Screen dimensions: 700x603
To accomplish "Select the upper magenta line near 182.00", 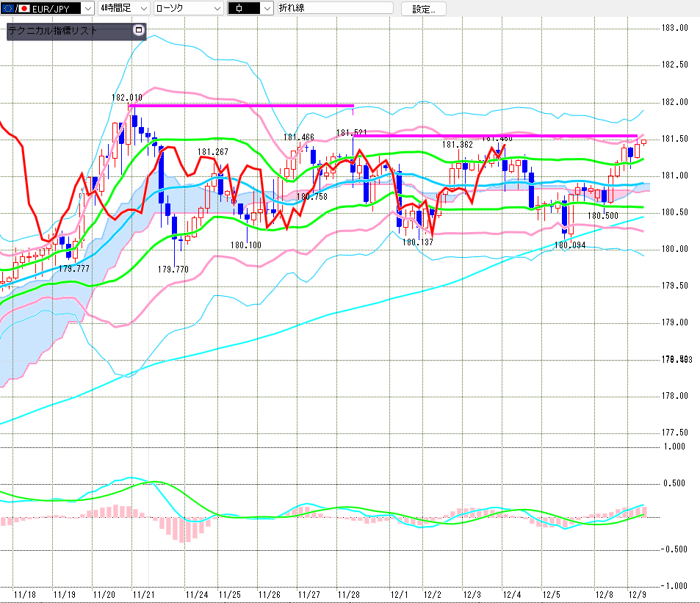I will click(242, 105).
